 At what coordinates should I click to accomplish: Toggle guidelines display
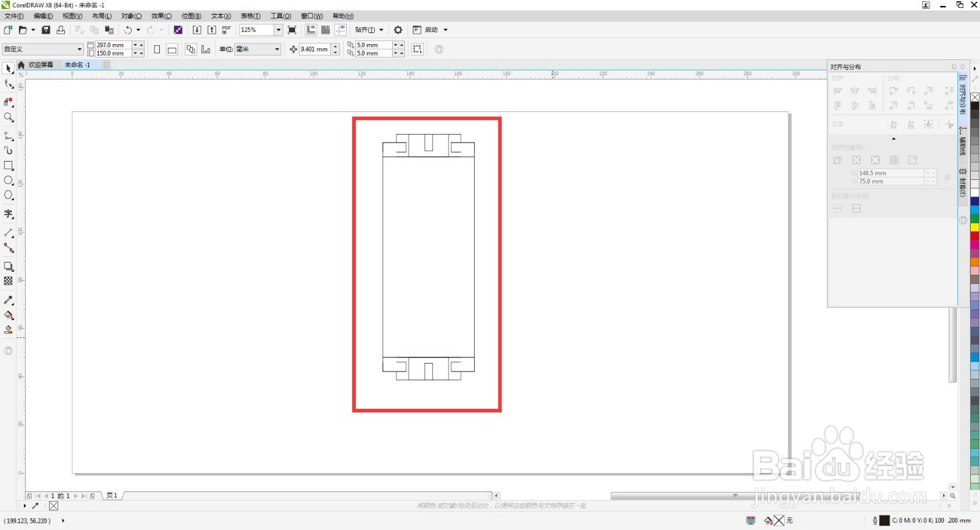341,29
